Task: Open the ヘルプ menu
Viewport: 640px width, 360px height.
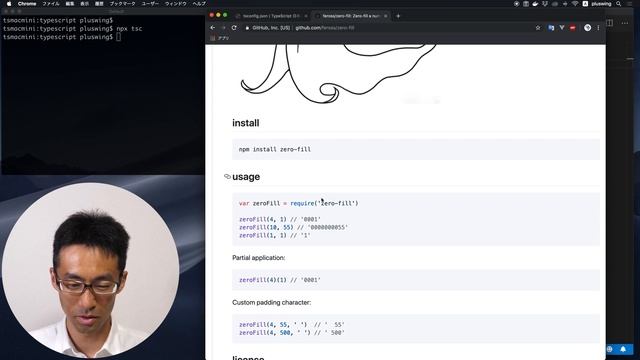Action: point(199,4)
